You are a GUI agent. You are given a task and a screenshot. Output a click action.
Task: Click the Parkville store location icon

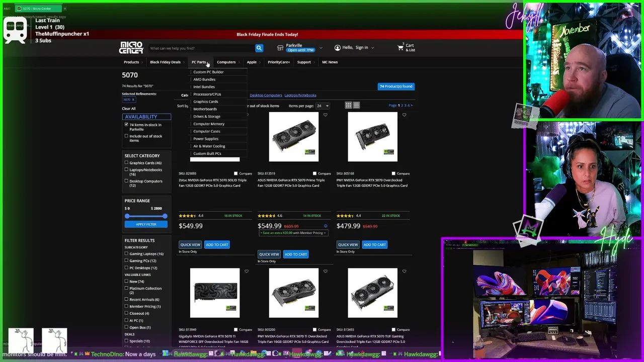tap(280, 48)
